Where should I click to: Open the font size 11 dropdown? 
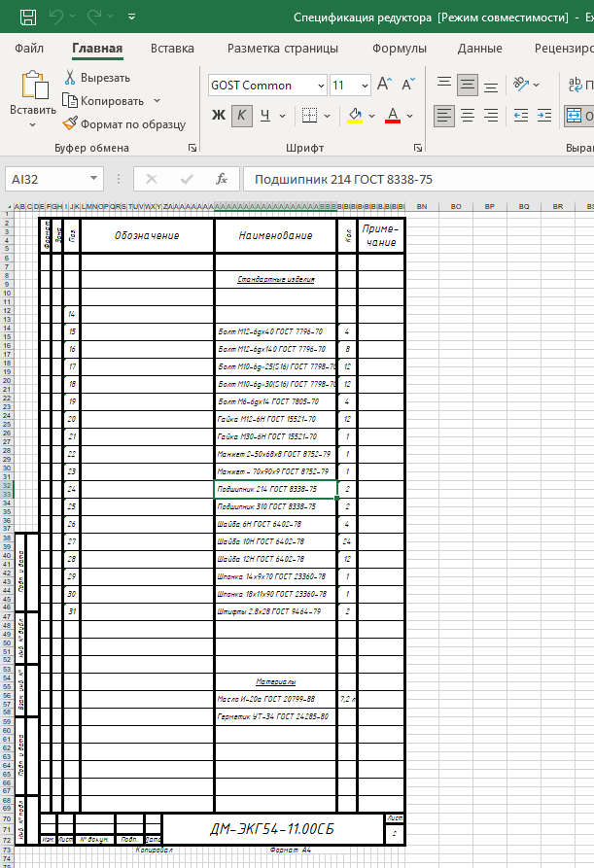click(365, 86)
